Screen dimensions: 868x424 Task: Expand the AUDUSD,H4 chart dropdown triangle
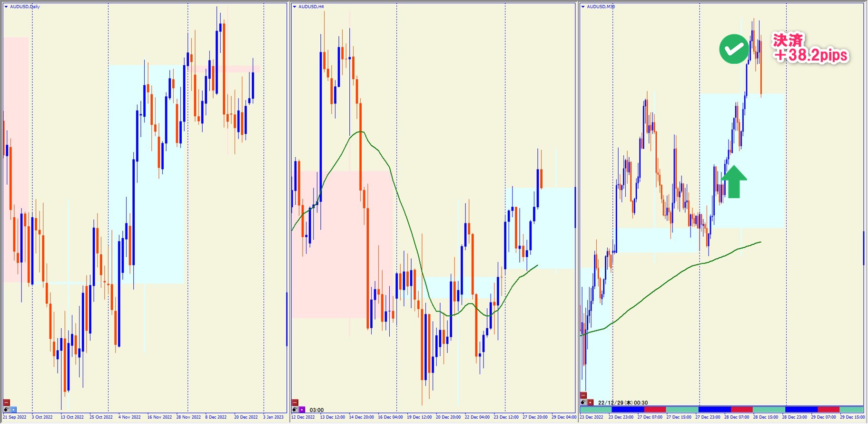coord(295,7)
